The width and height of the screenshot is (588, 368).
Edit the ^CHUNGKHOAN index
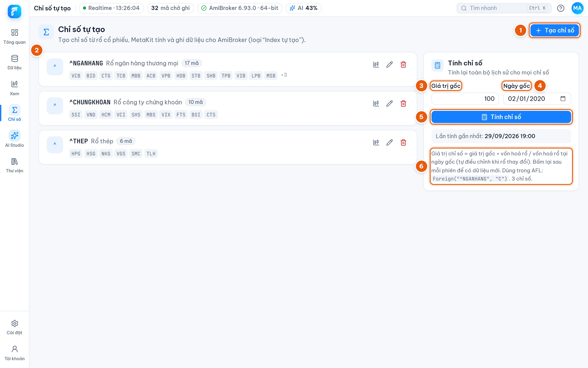click(390, 103)
